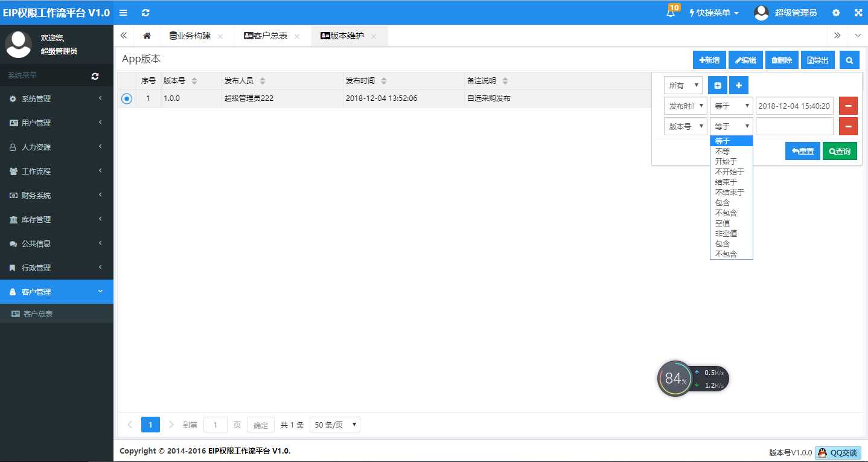Select 不等 from the open operator dropdown
Screen dimensions: 868x462
pos(723,151)
